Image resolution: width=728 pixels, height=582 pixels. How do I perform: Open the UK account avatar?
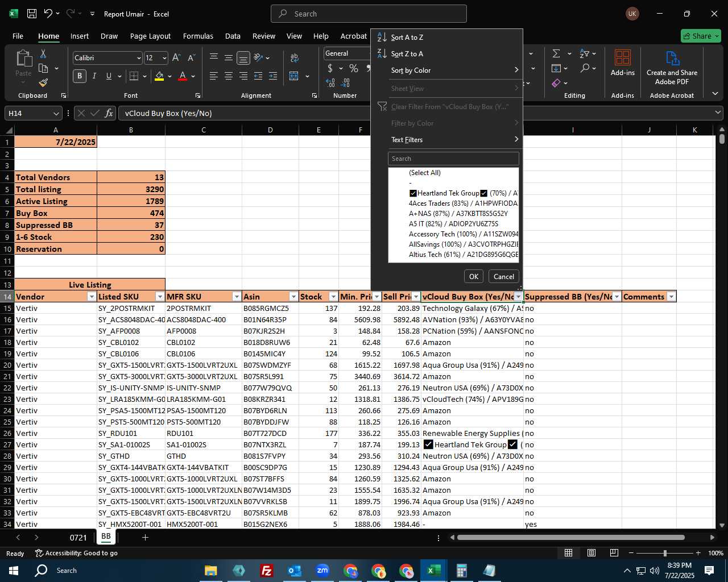pos(632,14)
